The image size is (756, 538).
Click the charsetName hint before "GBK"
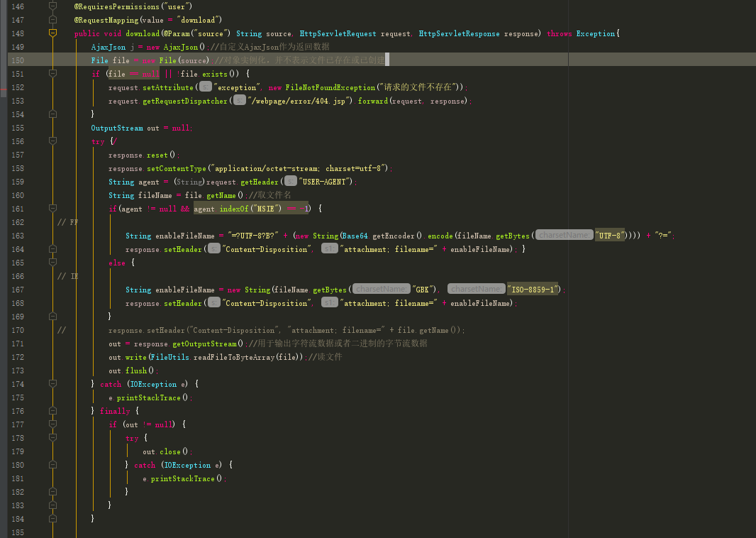pyautogui.click(x=382, y=289)
